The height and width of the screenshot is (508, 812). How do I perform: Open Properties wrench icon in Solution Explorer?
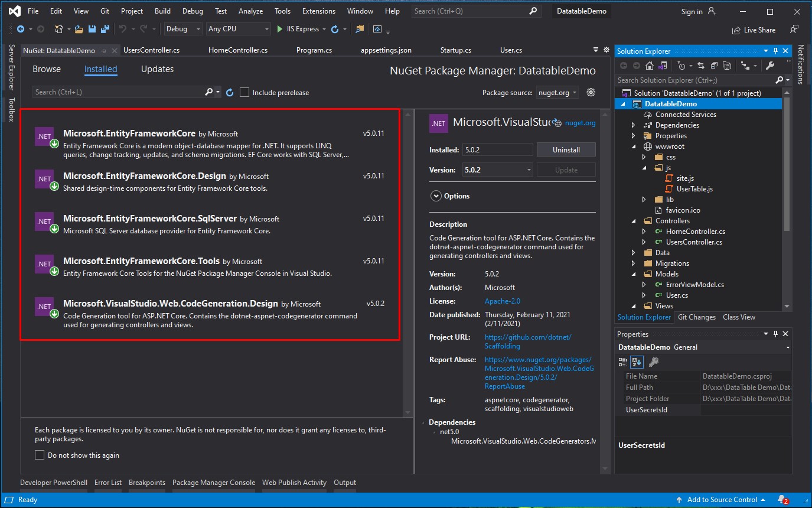click(770, 66)
